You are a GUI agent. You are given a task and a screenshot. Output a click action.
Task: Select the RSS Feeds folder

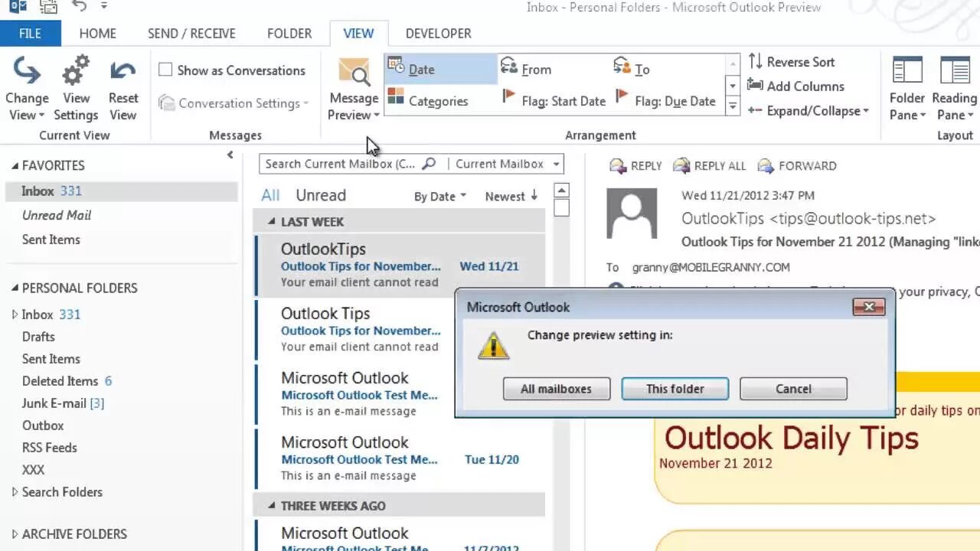[49, 448]
